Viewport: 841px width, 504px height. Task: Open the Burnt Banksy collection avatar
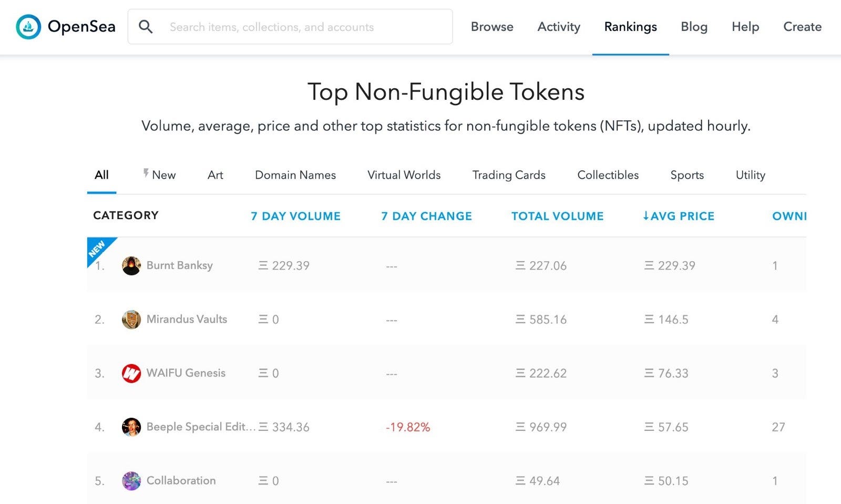[x=131, y=266]
